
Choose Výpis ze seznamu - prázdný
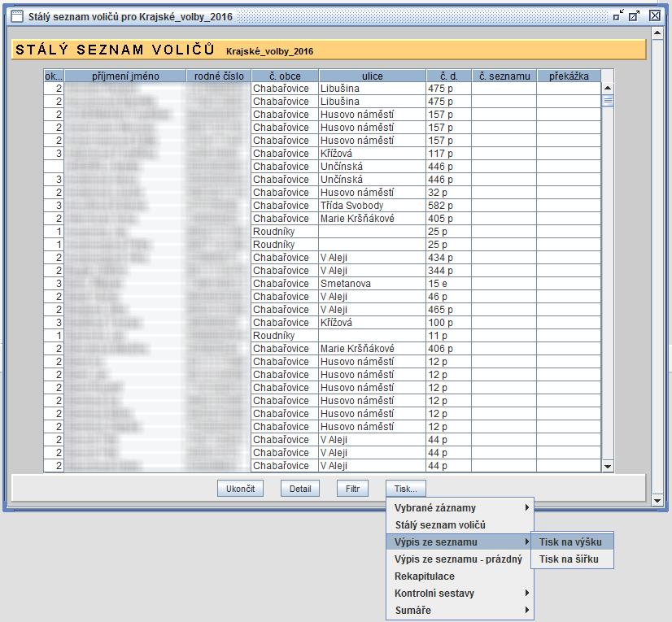(460, 559)
